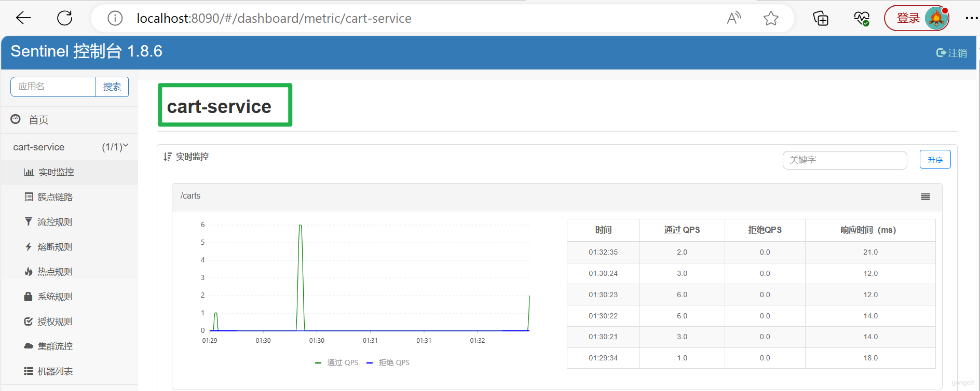Viewport: 980px width, 391px height.
Task: Open the collections icon in browser toolbar
Action: 821,18
